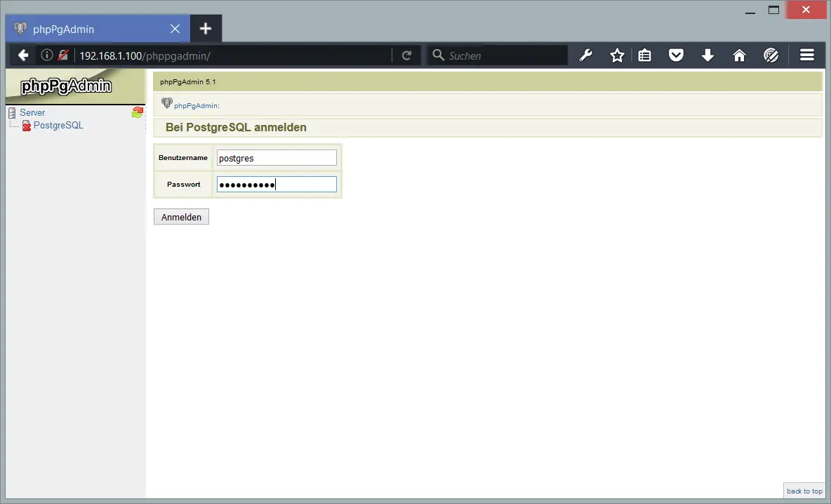Screen dimensions: 831x504
Task: Open developer tools wrench icon
Action: point(585,55)
